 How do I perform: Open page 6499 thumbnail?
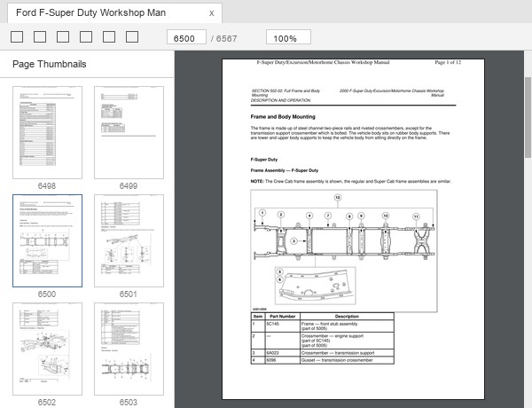(129, 132)
